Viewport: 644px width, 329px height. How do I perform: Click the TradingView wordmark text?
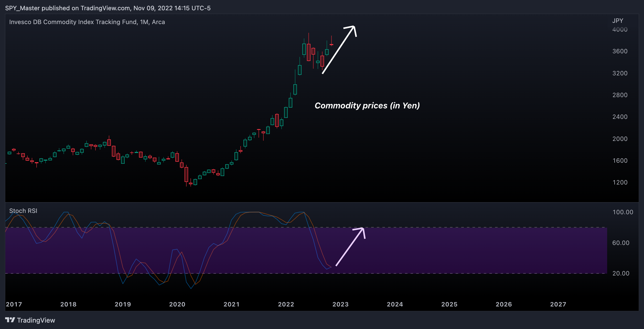tap(36, 320)
